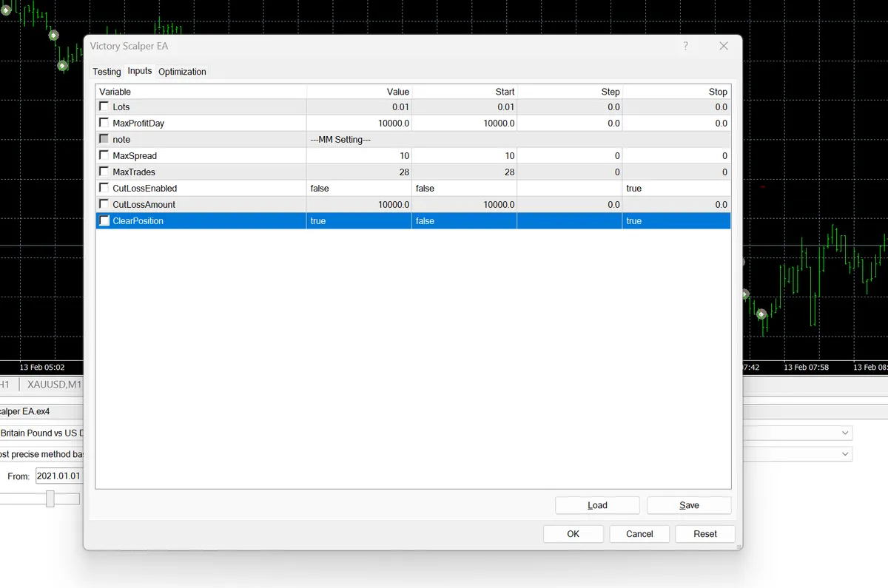The width and height of the screenshot is (888, 588).
Task: Click the Value column header
Action: click(359, 92)
